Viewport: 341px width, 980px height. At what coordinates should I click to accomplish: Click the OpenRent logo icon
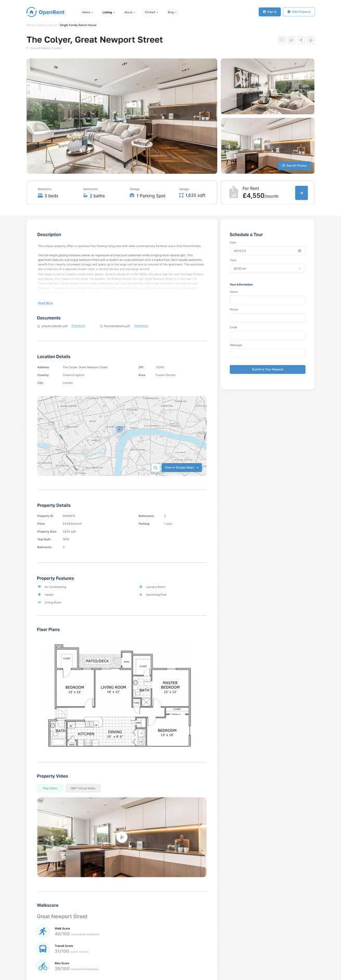[31, 12]
